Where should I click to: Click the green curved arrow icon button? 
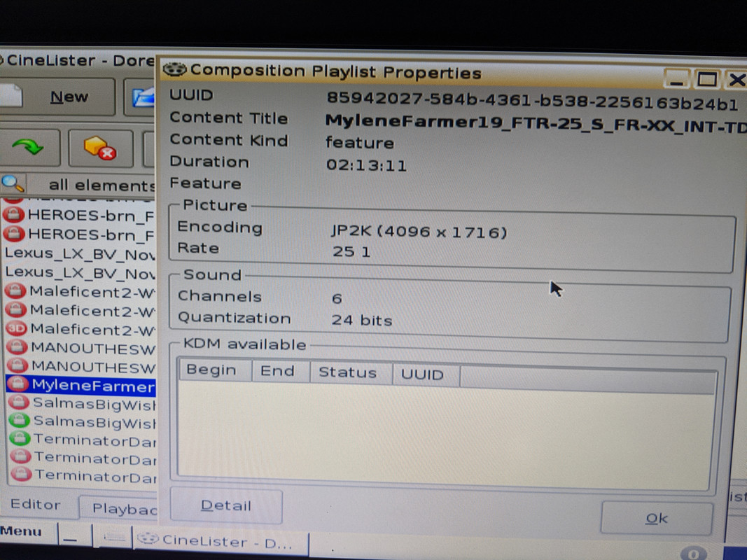pos(29,147)
